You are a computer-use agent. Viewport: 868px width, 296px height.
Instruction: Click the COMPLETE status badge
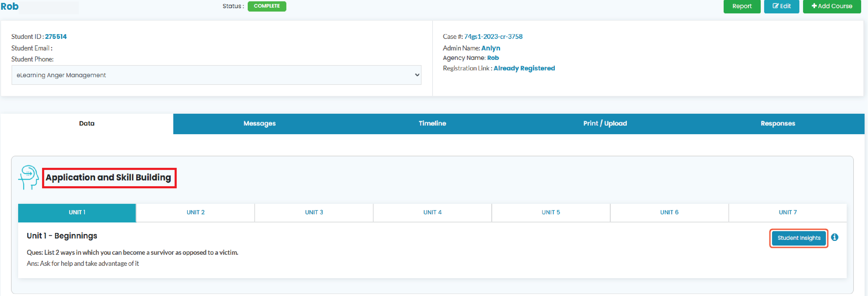click(x=267, y=6)
